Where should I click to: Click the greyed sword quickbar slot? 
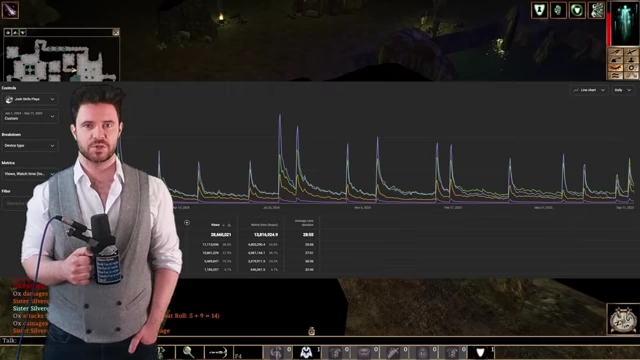click(393, 352)
